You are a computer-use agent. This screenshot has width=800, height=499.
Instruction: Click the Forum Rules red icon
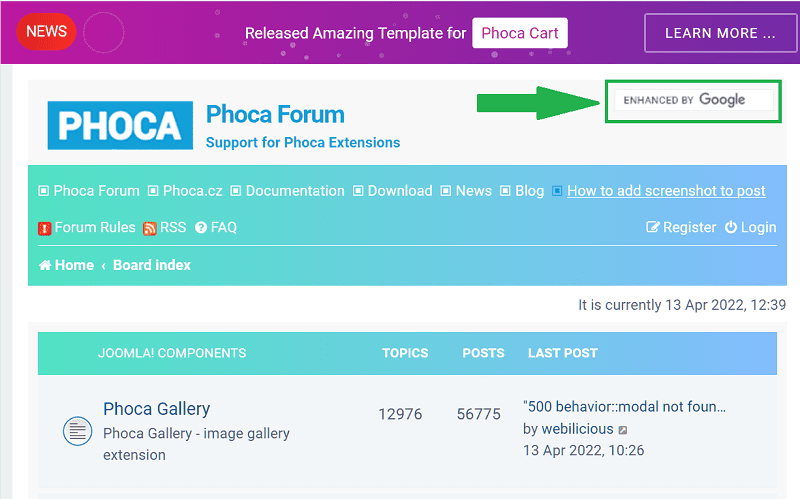(x=45, y=228)
